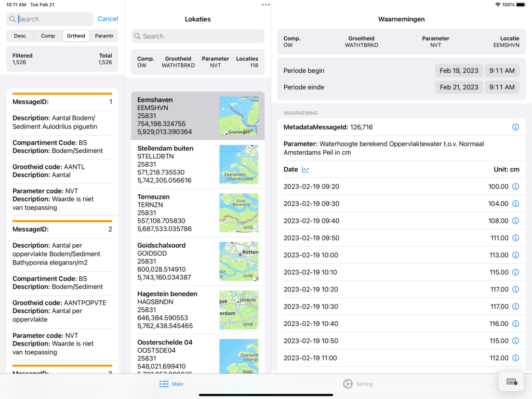
Task: Tap info icon for 10:00 reading
Action: (515, 255)
